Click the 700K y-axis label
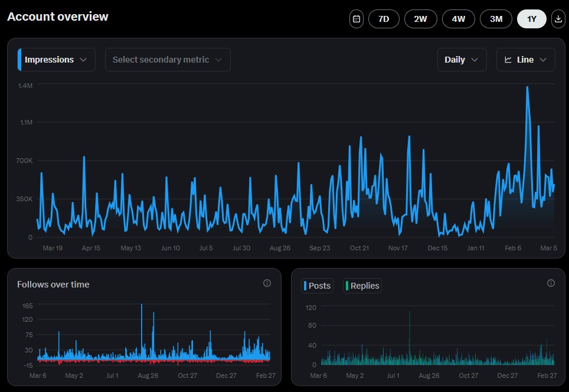 [24, 161]
